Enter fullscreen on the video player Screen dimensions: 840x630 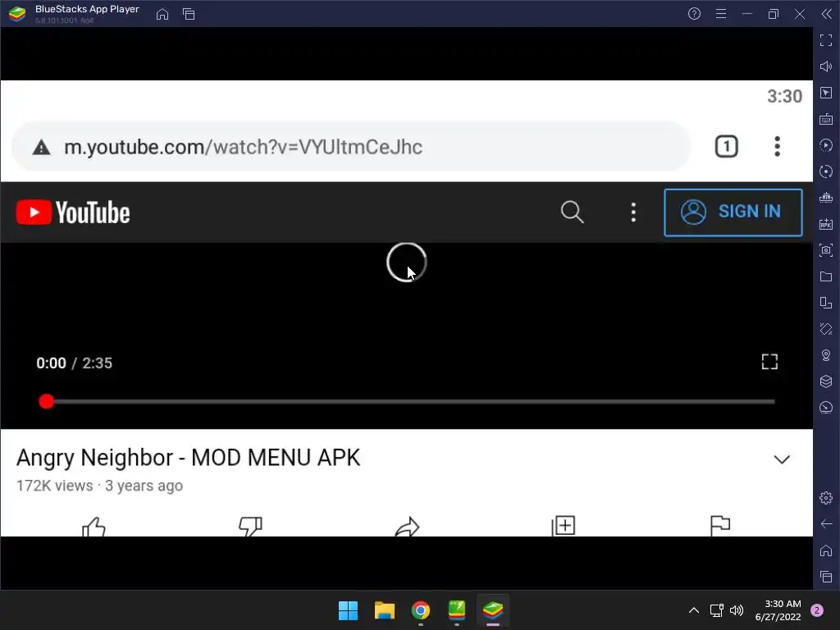click(x=769, y=362)
